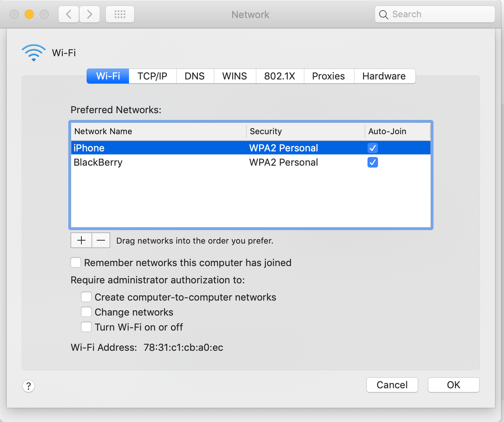Open the help question mark
504x422 pixels.
[x=28, y=386]
